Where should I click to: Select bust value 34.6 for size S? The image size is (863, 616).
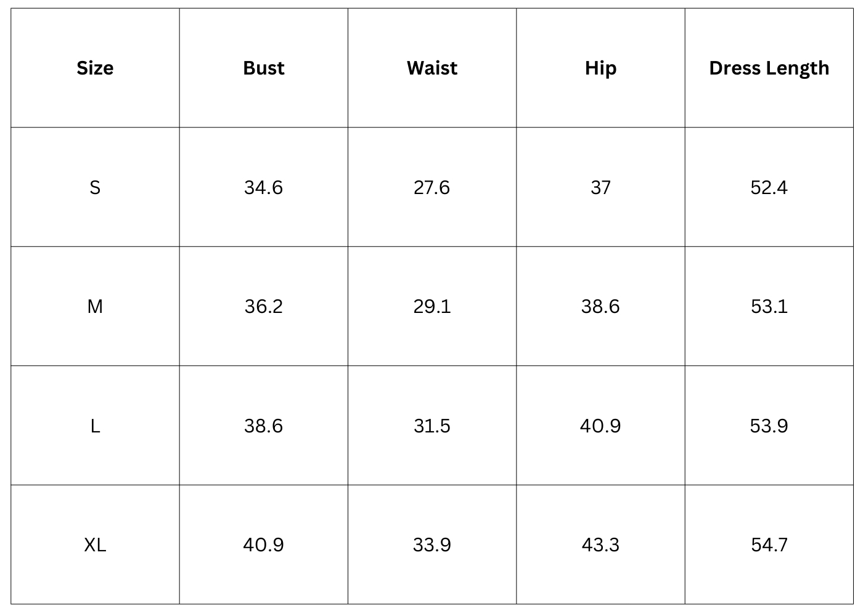coord(264,187)
